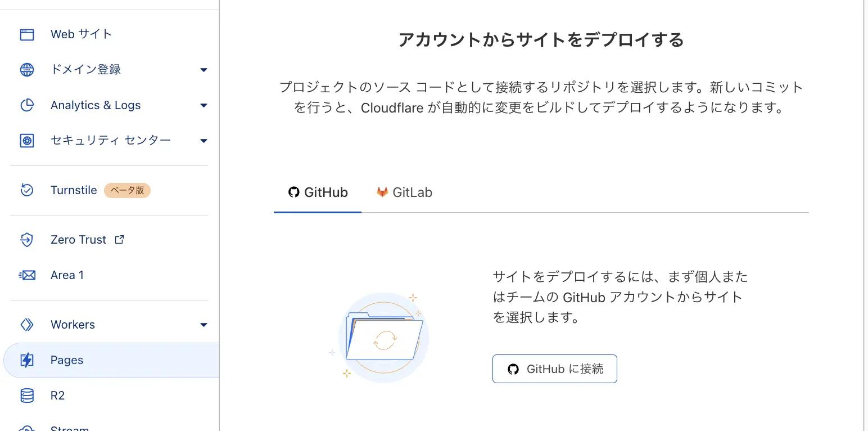Click the GitHub に接続 button
This screenshot has height=431, width=868.
pyautogui.click(x=554, y=369)
